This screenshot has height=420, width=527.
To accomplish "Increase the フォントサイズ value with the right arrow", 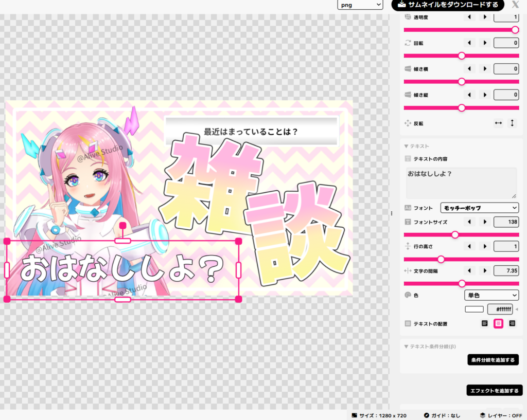I will tap(485, 222).
